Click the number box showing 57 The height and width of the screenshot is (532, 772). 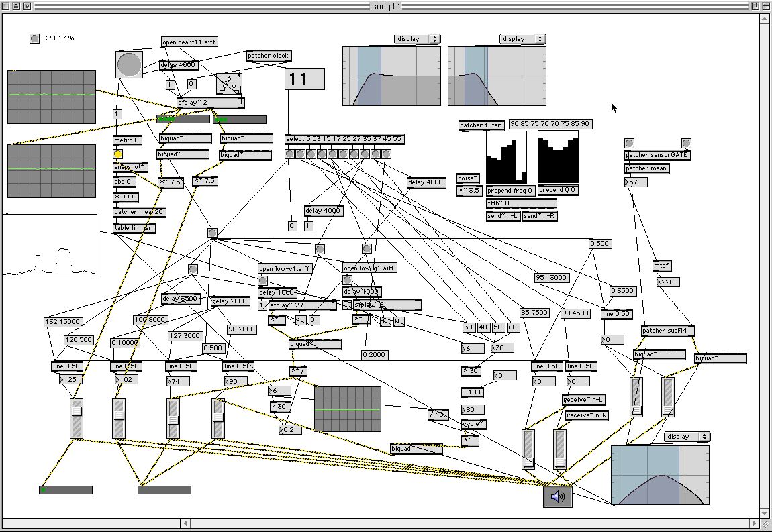click(x=636, y=182)
